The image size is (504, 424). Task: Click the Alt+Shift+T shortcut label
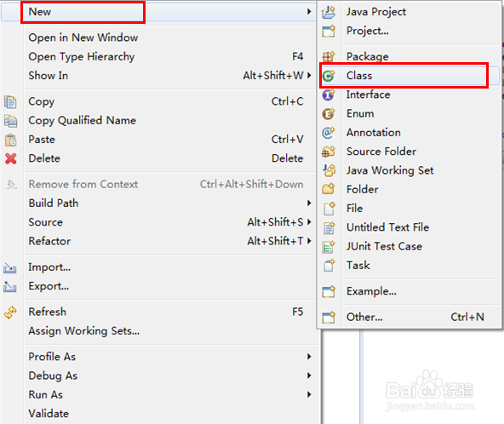click(275, 241)
